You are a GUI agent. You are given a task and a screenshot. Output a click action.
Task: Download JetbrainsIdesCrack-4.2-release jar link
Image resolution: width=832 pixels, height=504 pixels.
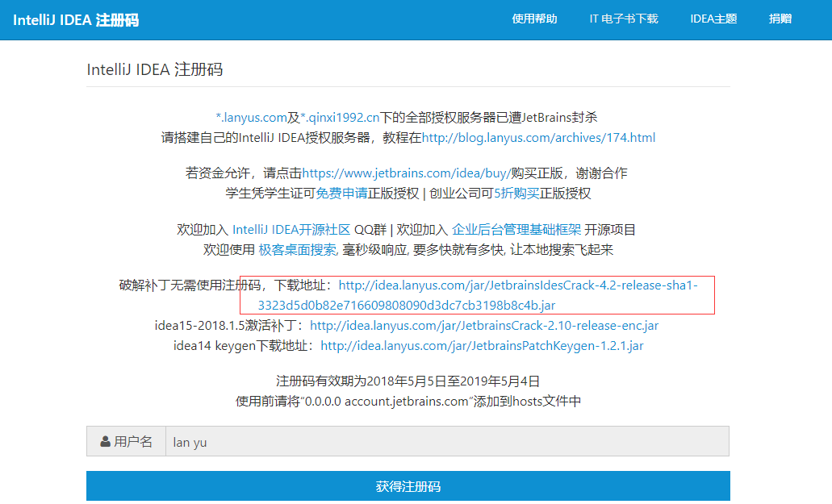coord(478,295)
